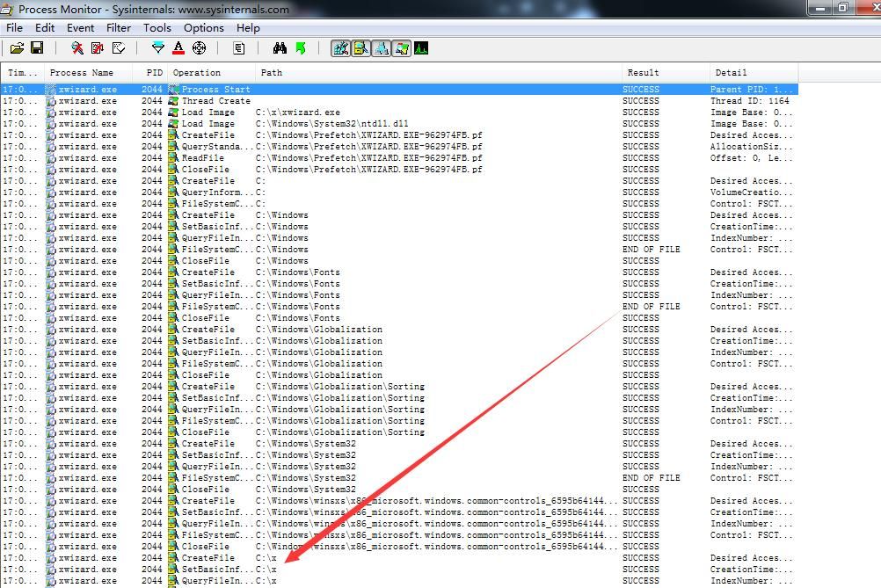Toggle the Capture events magnifier button
Screen dimensions: 881x588
click(77, 48)
